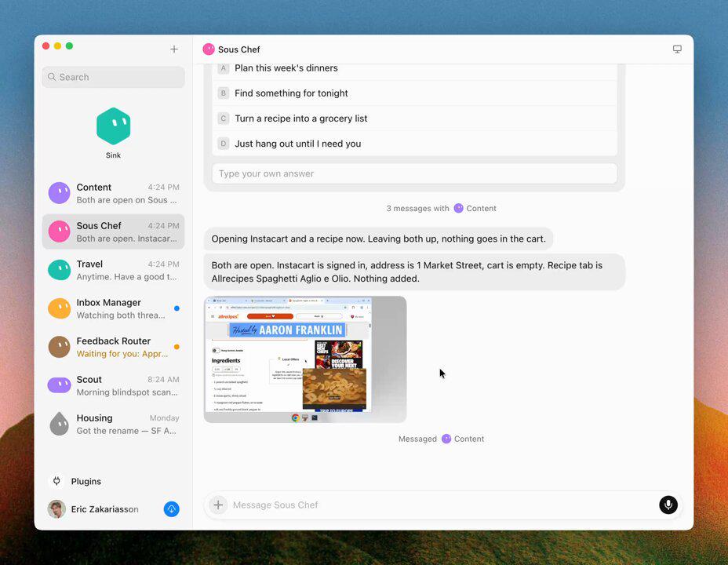The height and width of the screenshot is (565, 728).
Task: Click the purple Scout avatar
Action: tap(60, 385)
